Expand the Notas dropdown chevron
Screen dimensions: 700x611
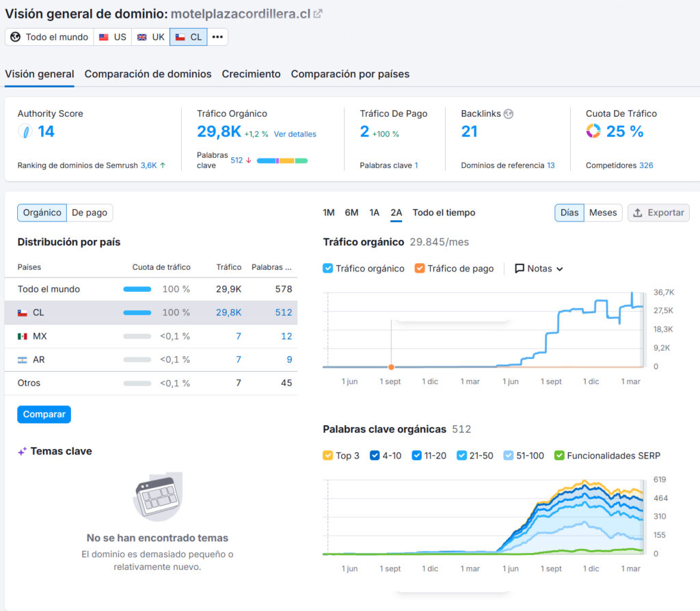560,269
